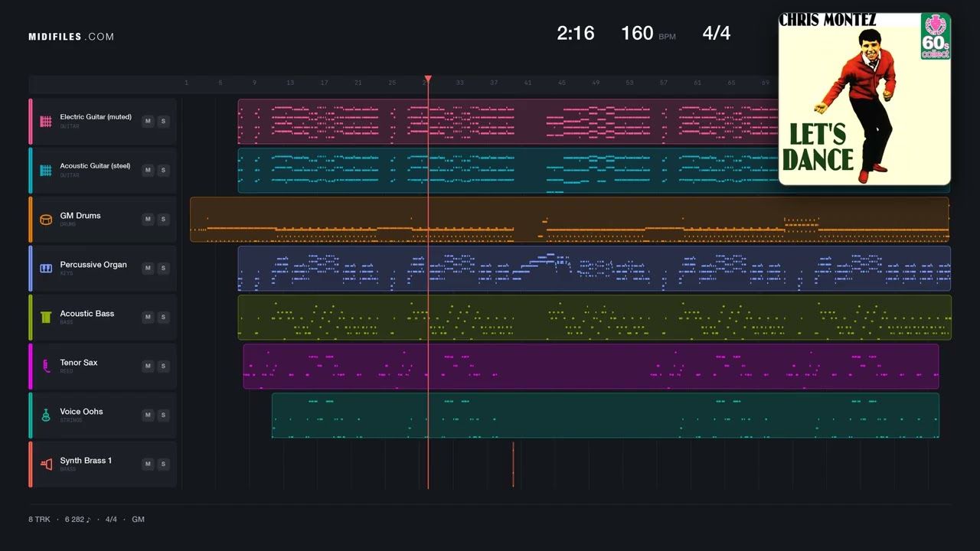
Task: Jump to measure 9 on the ruler
Action: coord(254,83)
